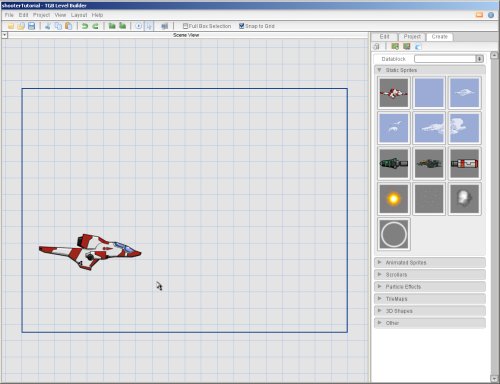Click the trash icon in the Create panel toolbar
Image resolution: width=500 pixels, height=384 pixels.
(x=377, y=47)
